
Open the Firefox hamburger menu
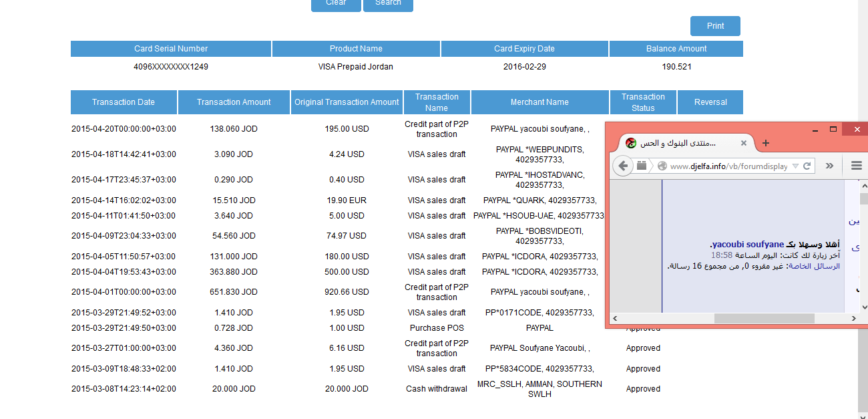coord(857,166)
